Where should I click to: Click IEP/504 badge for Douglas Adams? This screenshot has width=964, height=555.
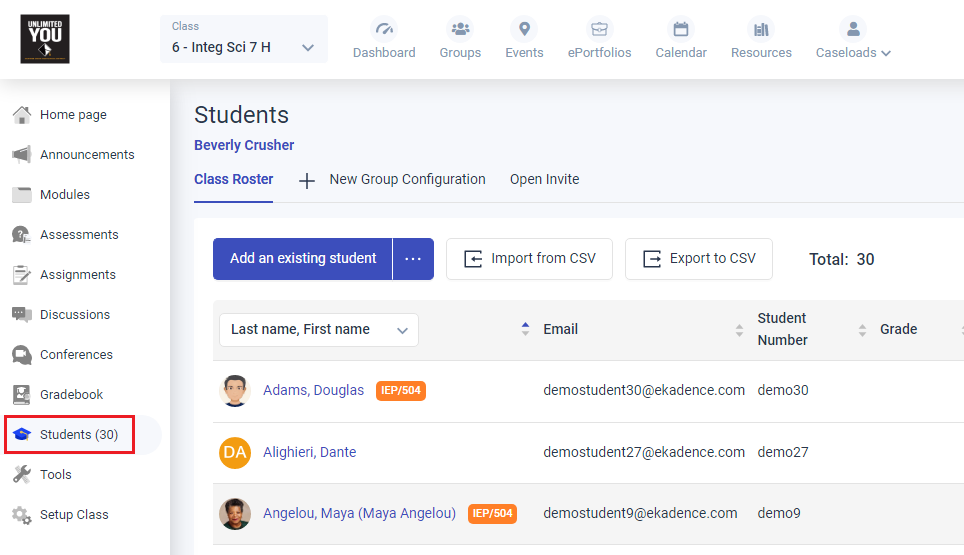[401, 390]
